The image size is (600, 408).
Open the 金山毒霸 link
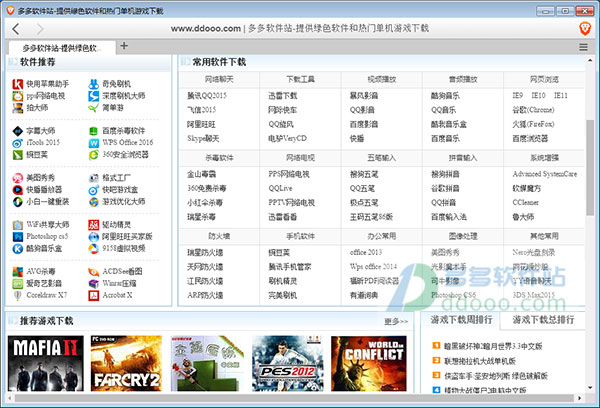click(201, 174)
